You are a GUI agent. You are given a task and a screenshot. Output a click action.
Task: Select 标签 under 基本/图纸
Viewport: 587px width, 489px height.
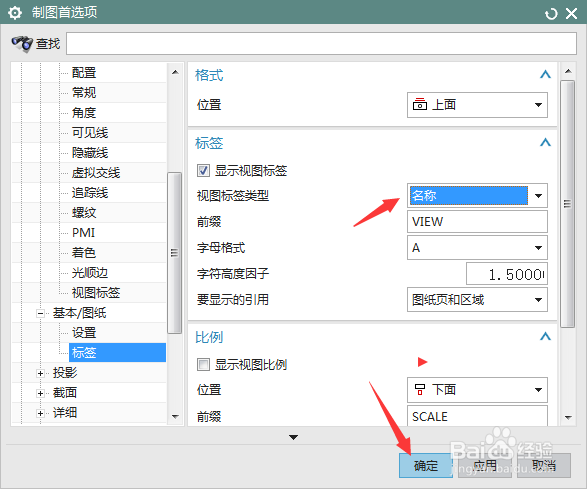(117, 353)
